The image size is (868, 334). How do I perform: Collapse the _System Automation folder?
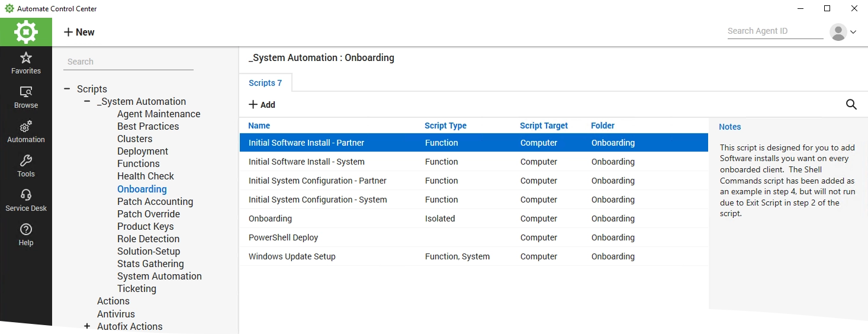(x=87, y=101)
